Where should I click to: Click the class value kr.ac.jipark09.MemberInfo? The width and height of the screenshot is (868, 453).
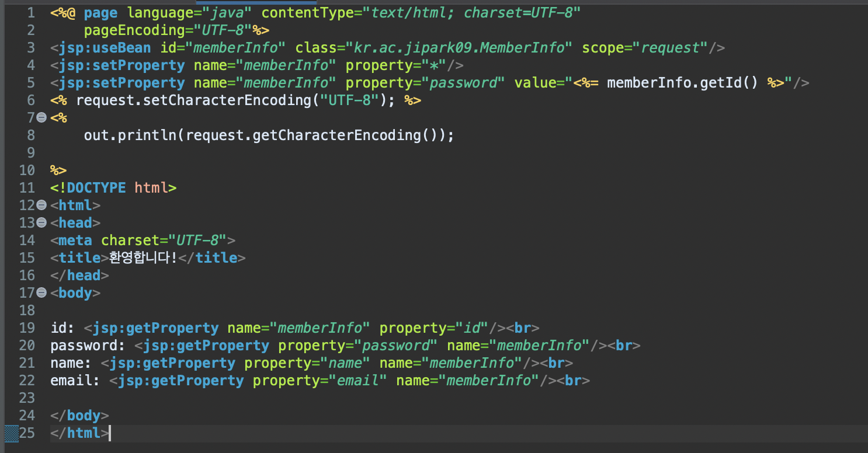tap(460, 47)
